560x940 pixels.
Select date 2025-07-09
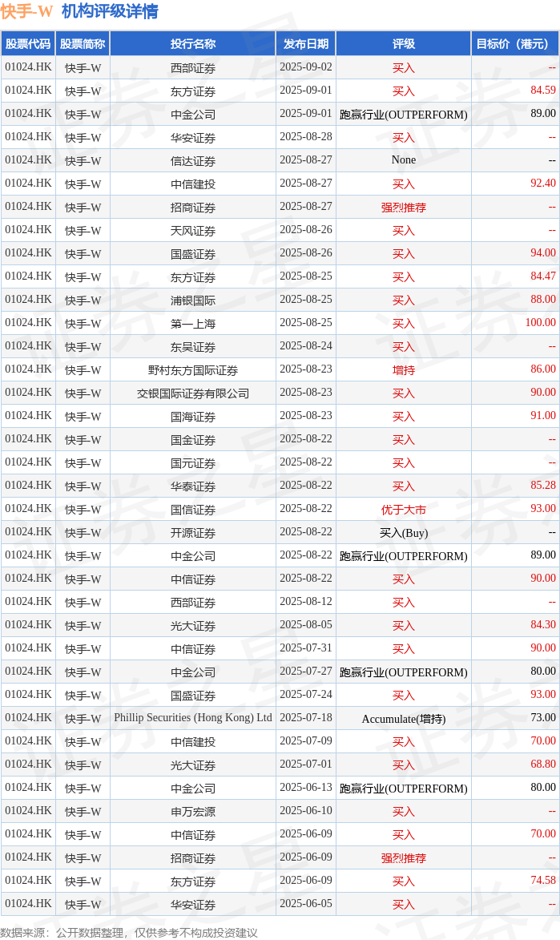(306, 741)
